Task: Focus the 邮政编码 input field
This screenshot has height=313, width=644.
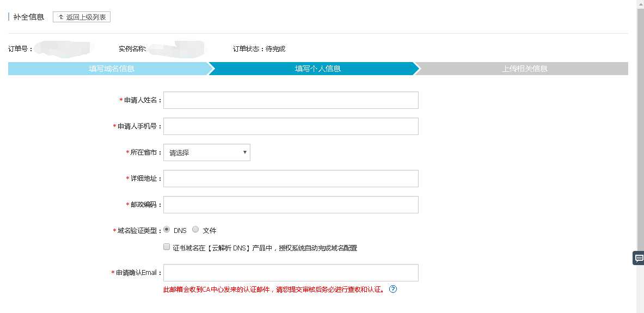Action: 291,205
